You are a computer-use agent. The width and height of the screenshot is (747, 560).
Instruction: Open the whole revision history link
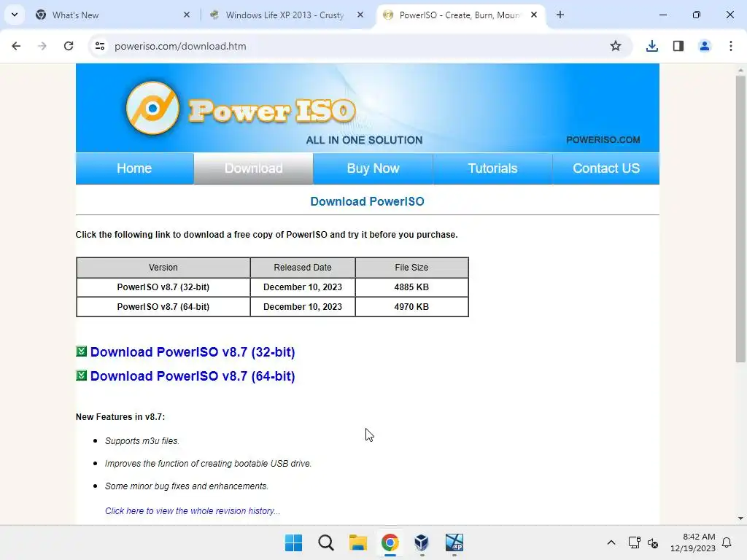click(x=193, y=511)
